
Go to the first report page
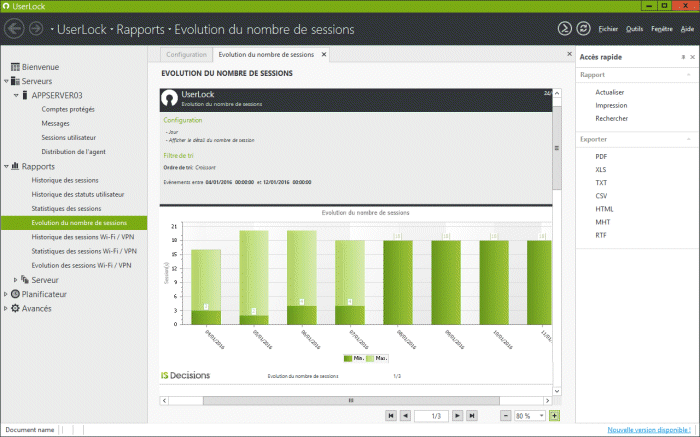coord(391,416)
